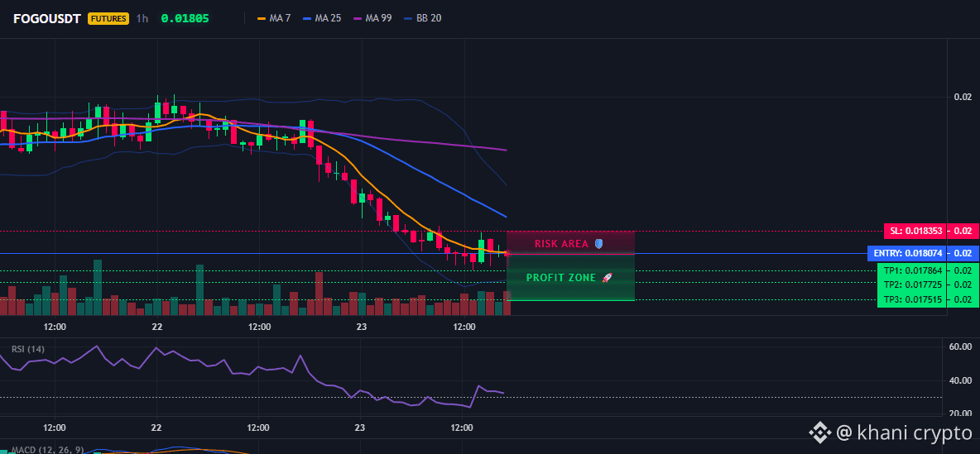Select the 1h timeframe label
This screenshot has height=454, width=980.
click(x=142, y=19)
